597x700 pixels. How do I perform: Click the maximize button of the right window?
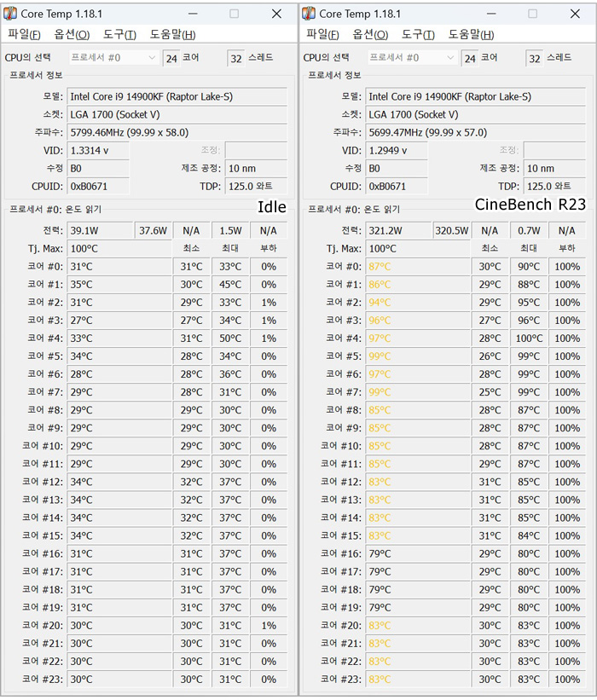(x=533, y=14)
